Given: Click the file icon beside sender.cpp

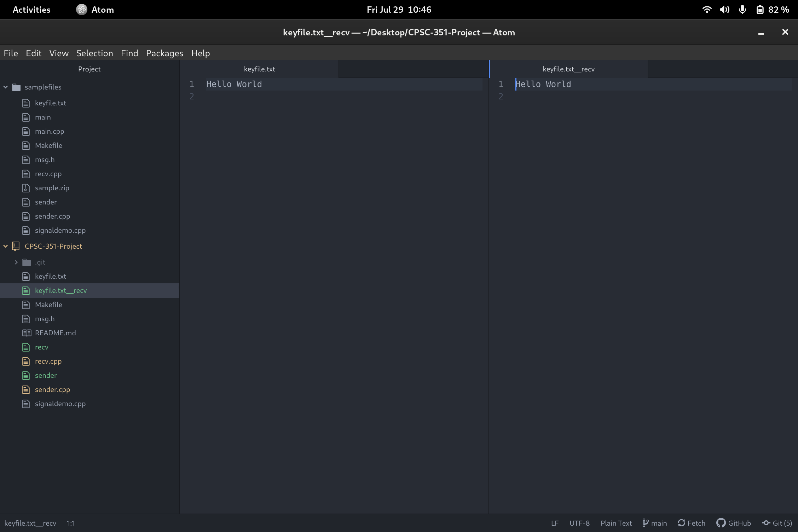Looking at the screenshot, I should click(26, 216).
